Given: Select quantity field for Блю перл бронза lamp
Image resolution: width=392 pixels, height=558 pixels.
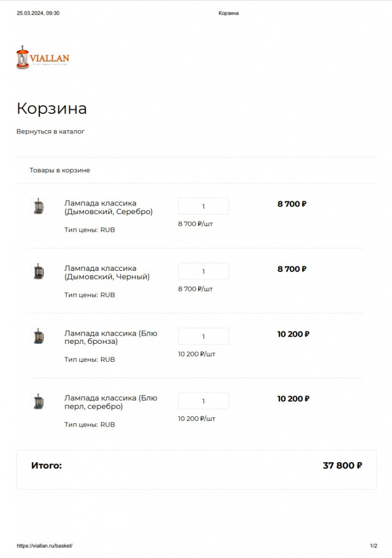Looking at the screenshot, I should pyautogui.click(x=203, y=336).
